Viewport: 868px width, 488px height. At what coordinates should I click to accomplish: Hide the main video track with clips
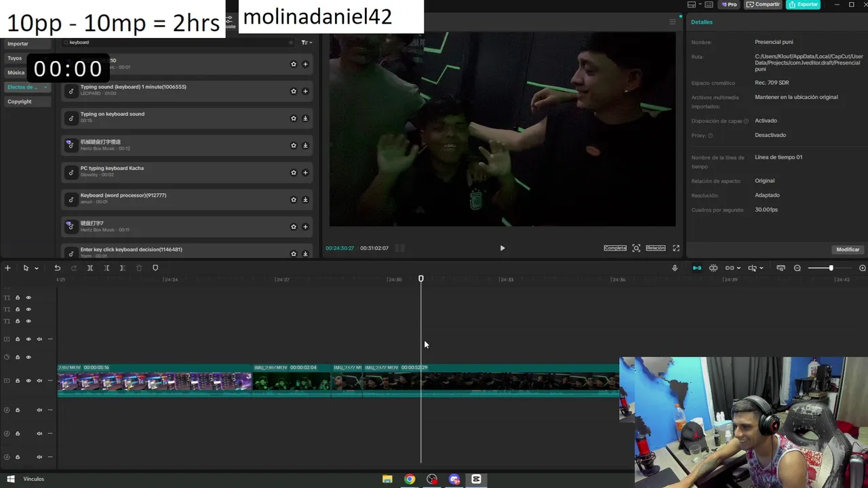[28, 380]
